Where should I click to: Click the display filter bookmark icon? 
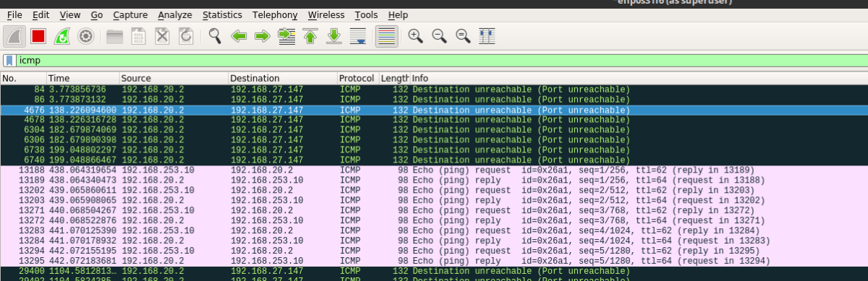[x=9, y=61]
